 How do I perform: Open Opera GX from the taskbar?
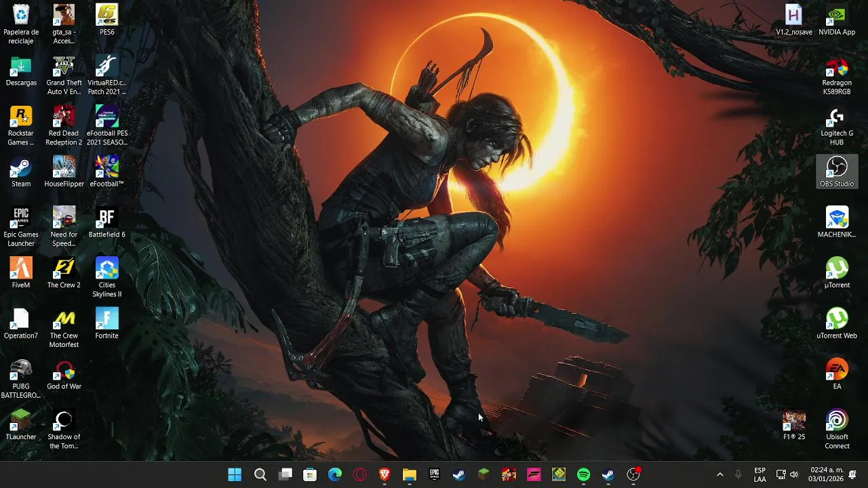(x=359, y=474)
